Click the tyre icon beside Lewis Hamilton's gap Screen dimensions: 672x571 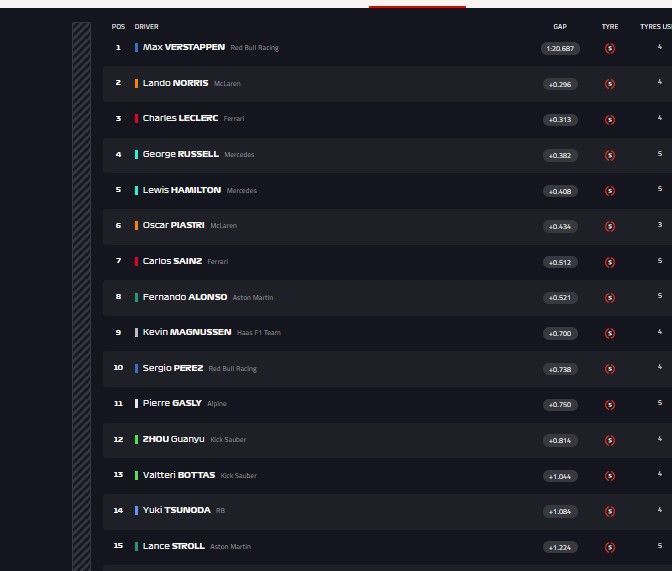click(x=610, y=190)
